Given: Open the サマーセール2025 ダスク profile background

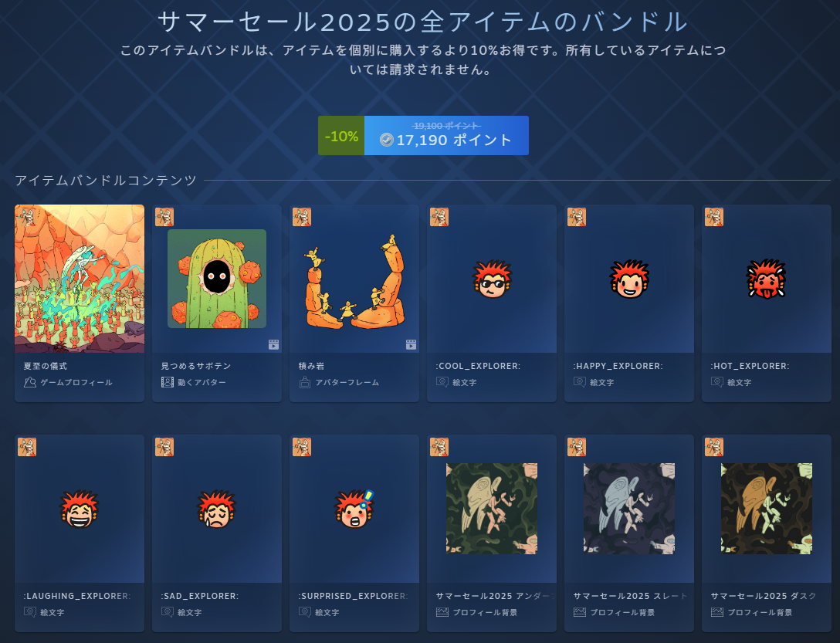Looking at the screenshot, I should pos(767,509).
